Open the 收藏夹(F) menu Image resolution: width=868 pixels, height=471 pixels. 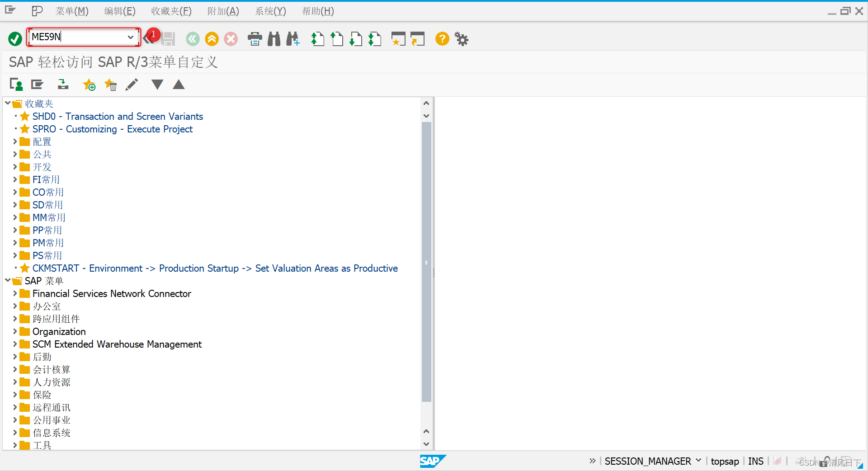(x=171, y=11)
